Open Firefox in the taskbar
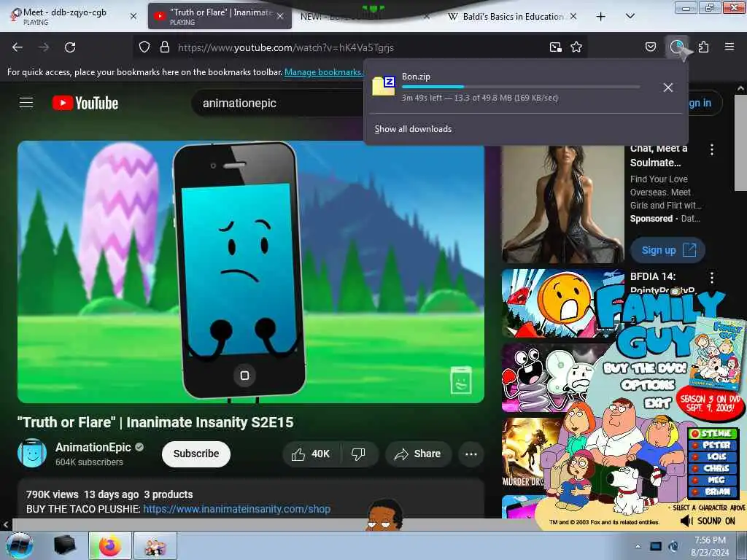The height and width of the screenshot is (560, 747). (x=110, y=545)
